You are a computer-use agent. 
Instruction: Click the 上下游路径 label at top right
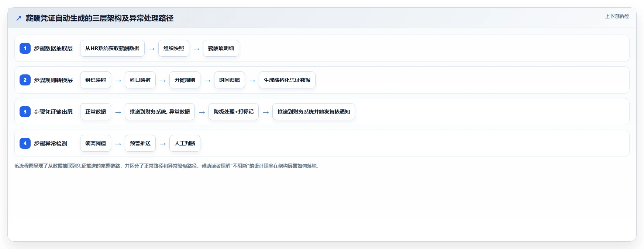pos(617,16)
